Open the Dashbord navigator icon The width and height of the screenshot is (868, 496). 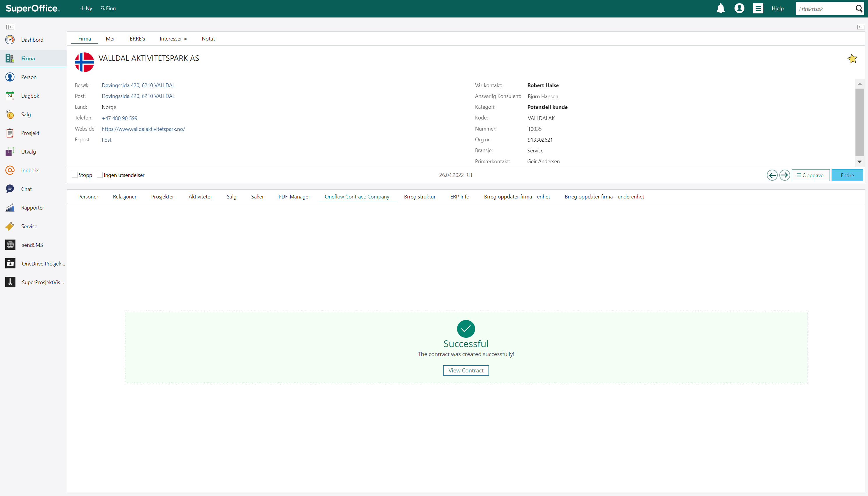point(10,40)
